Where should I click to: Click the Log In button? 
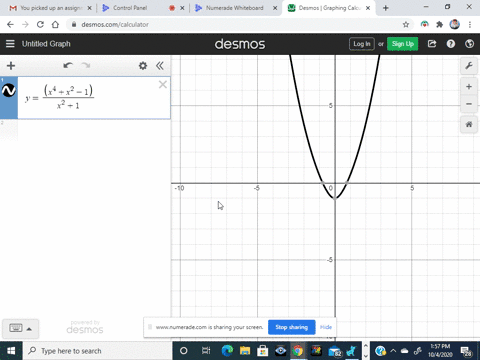[x=362, y=44]
